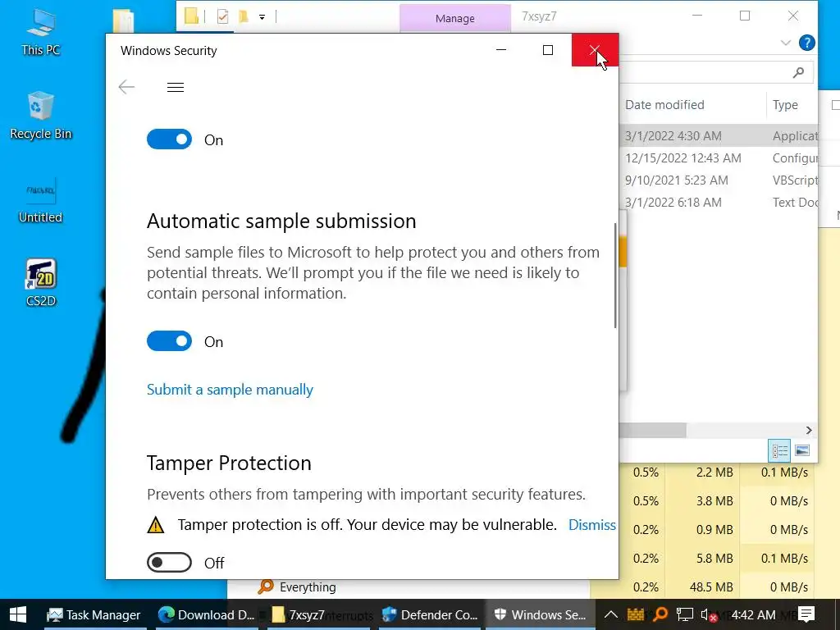The width and height of the screenshot is (840, 630).
Task: Click the folder icon in Explorer title bar
Action: (x=191, y=16)
